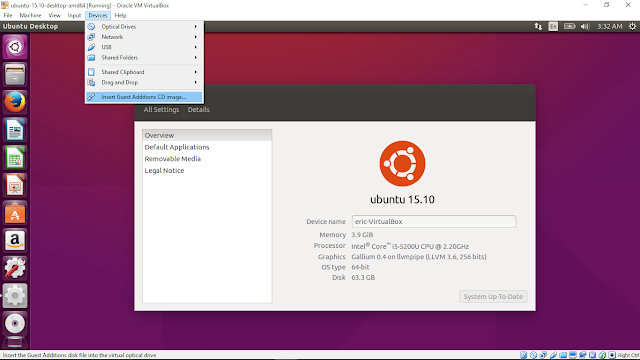Open LibreOffice Calc from the launcher

[x=15, y=158]
